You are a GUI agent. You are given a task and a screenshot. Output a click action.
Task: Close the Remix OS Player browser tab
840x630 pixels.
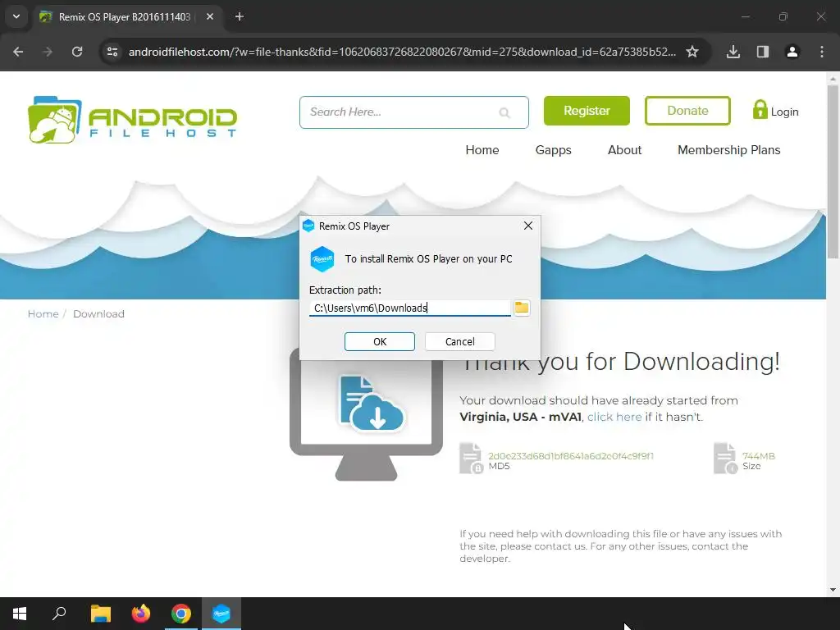click(x=210, y=16)
